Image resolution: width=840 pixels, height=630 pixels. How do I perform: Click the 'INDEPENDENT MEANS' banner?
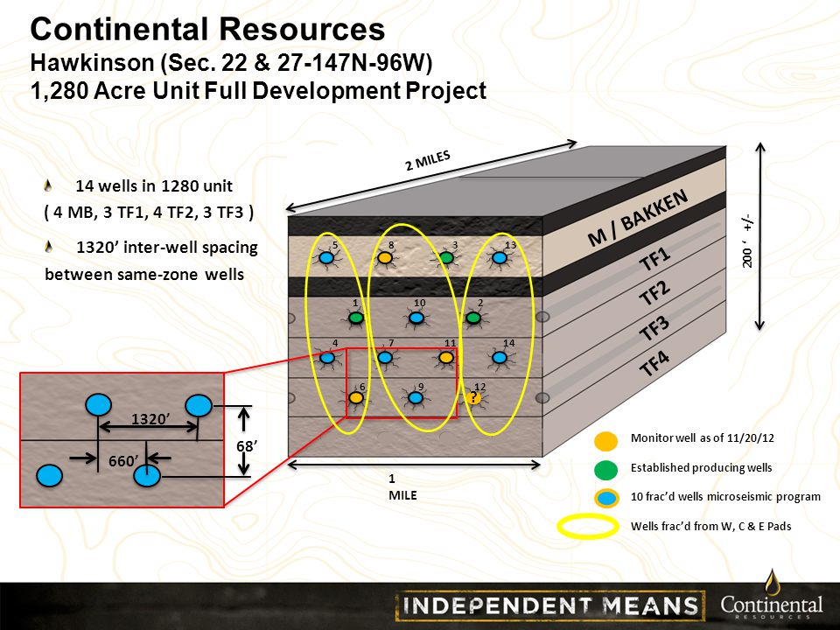point(550,605)
